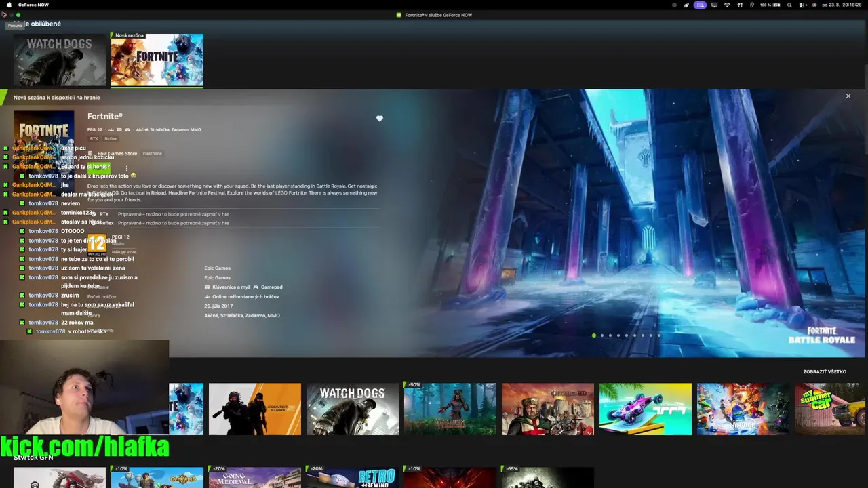This screenshot has width=868, height=488.
Task: Open the Wi-Fi status menu
Action: pyautogui.click(x=727, y=5)
